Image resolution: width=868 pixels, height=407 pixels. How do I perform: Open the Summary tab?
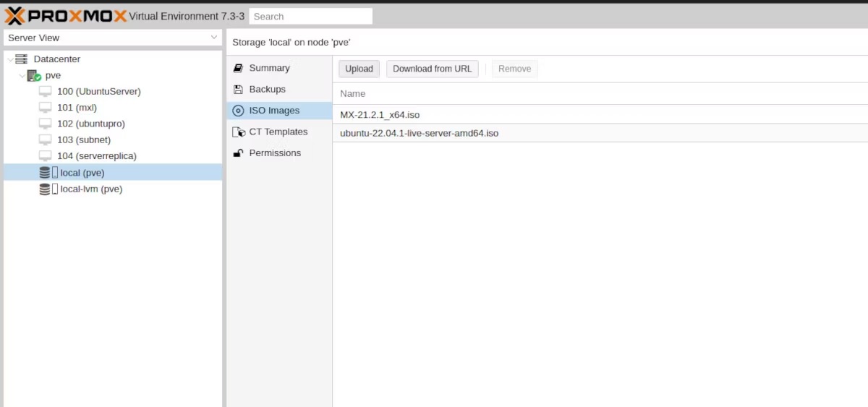(279, 68)
